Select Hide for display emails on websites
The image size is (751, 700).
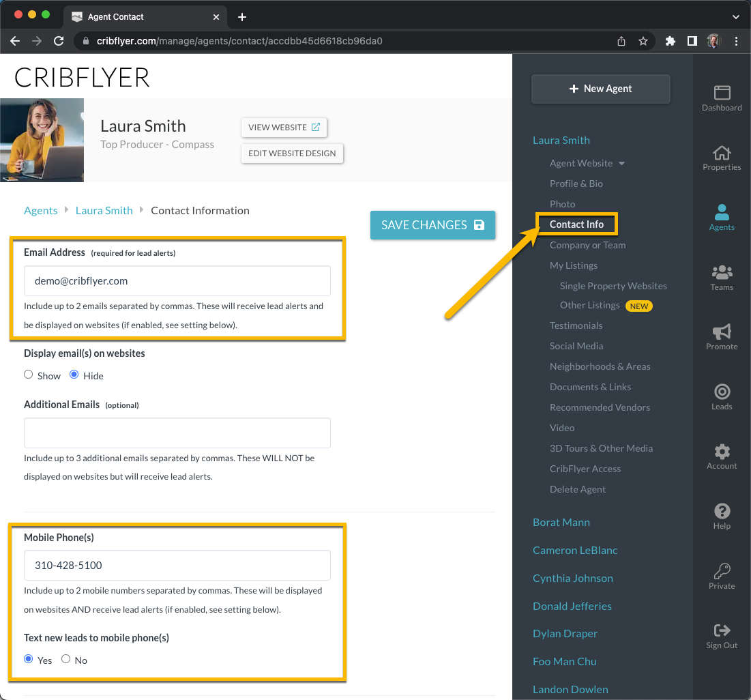click(74, 375)
